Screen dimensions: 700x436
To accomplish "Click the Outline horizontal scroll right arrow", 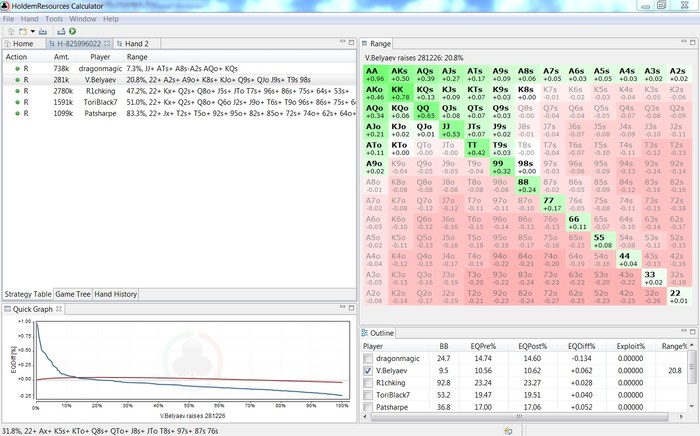I will (x=681, y=416).
